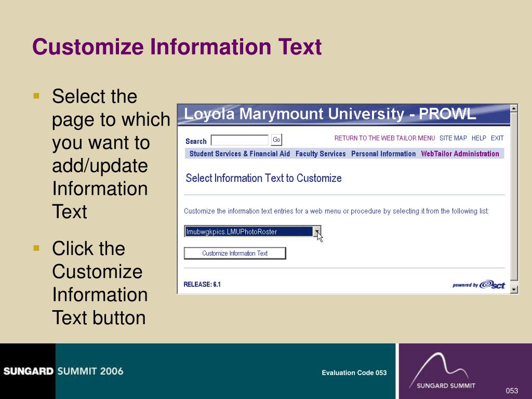Open Student Services & Financial Aid tab
The height and width of the screenshot is (399, 532).
tap(240, 154)
